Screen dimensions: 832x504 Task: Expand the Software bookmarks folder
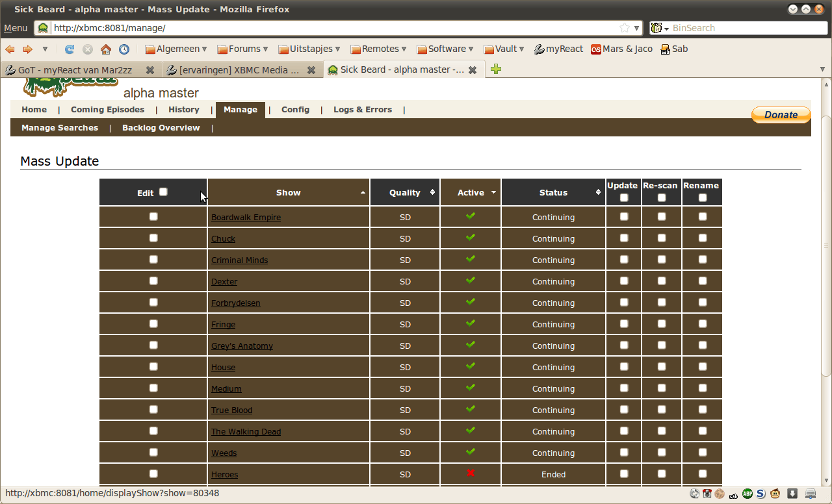pos(445,49)
